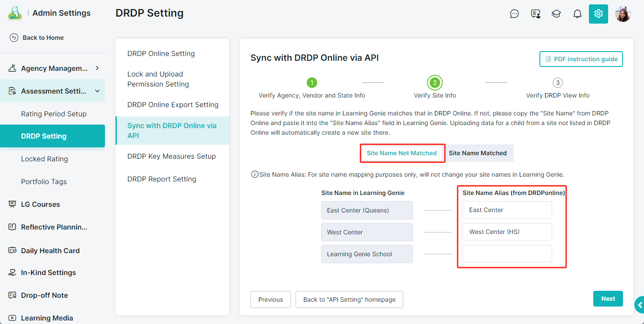Open the notifications bell icon
The image size is (644, 324).
577,14
